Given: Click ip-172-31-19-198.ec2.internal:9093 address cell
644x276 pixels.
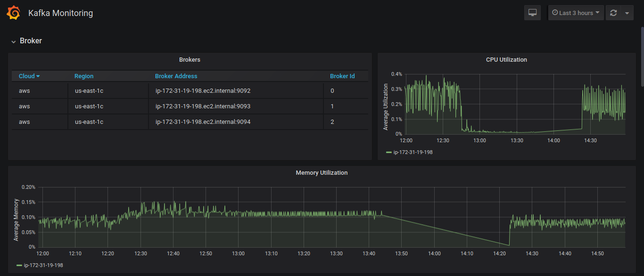Looking at the screenshot, I should pos(236,106).
